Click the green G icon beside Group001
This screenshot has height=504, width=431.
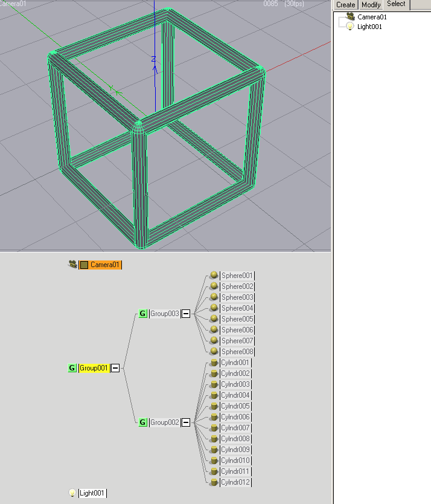tap(72, 368)
